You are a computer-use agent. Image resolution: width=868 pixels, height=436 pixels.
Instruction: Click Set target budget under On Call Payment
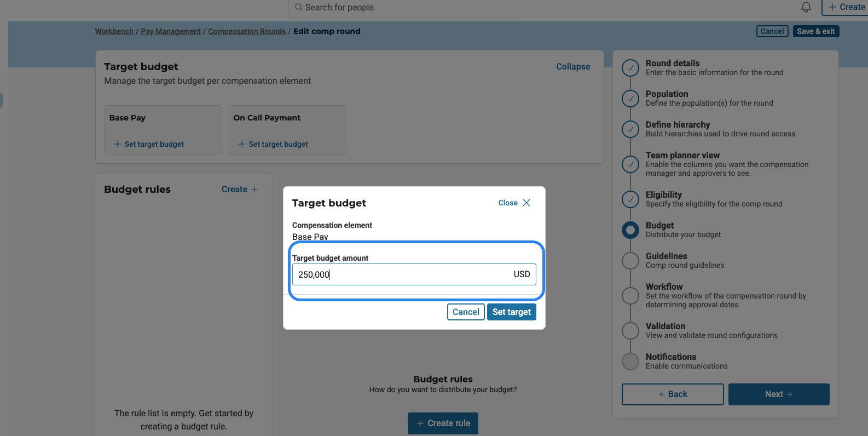tap(273, 144)
